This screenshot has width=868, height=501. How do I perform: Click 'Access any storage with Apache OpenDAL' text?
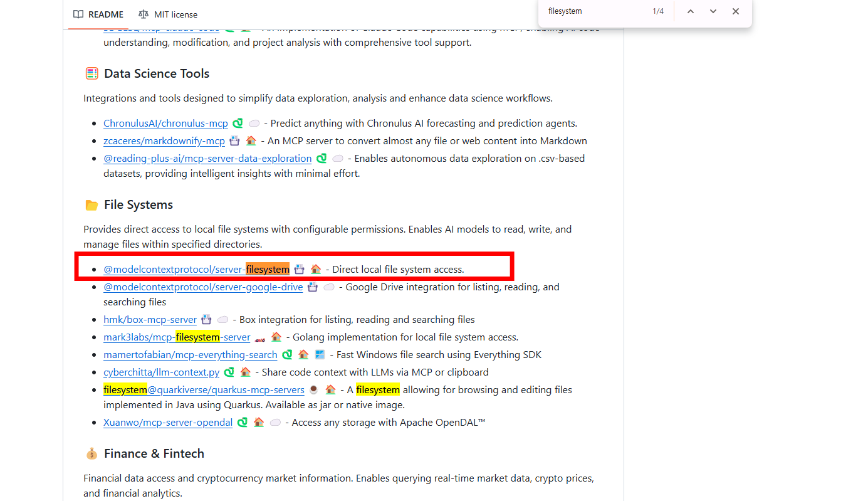pos(389,423)
